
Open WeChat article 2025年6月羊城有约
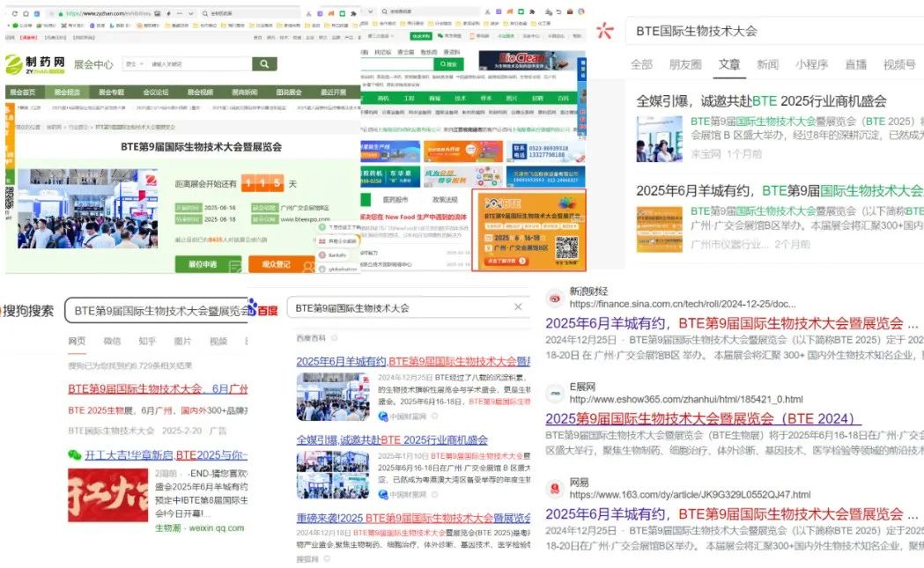point(779,190)
